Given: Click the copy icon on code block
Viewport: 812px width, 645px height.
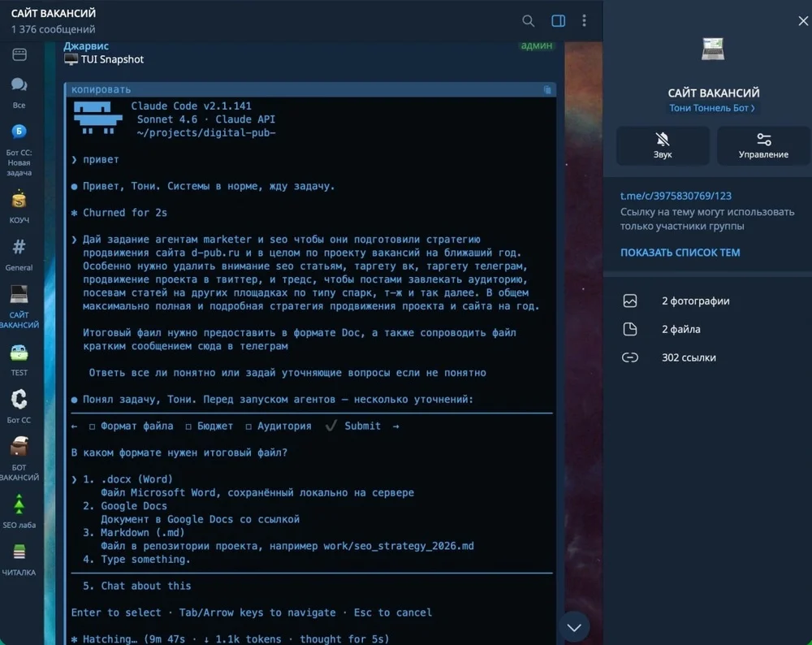Looking at the screenshot, I should [547, 89].
